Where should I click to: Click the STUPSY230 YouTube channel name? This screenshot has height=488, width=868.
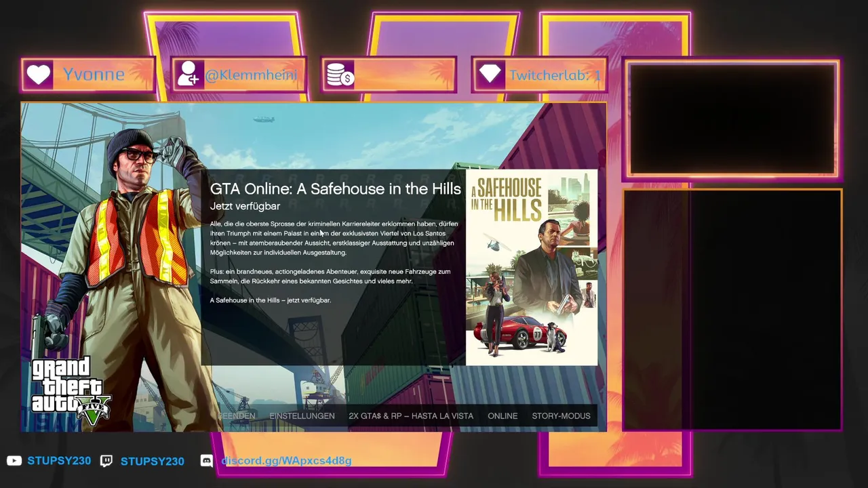pos(59,461)
